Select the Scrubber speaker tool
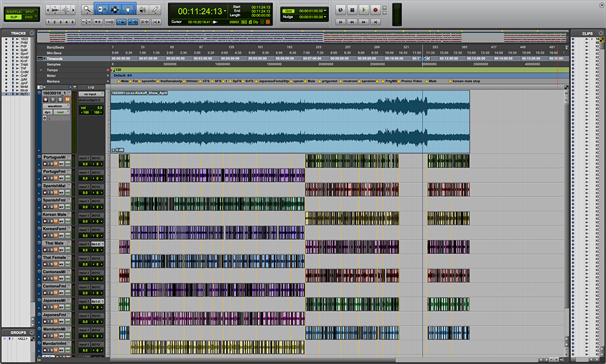The height and width of the screenshot is (364, 606). [x=142, y=9]
